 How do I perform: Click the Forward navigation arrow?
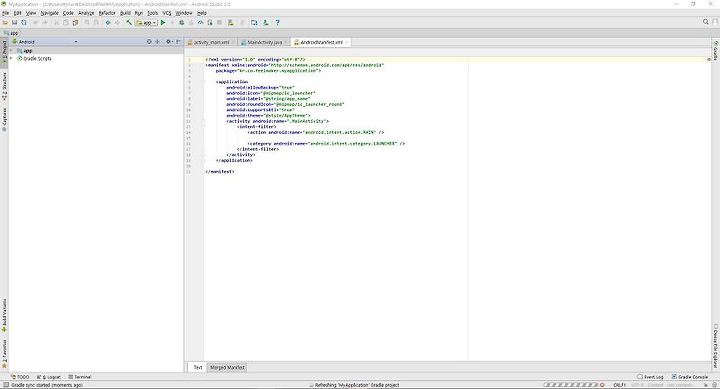pos(118,22)
